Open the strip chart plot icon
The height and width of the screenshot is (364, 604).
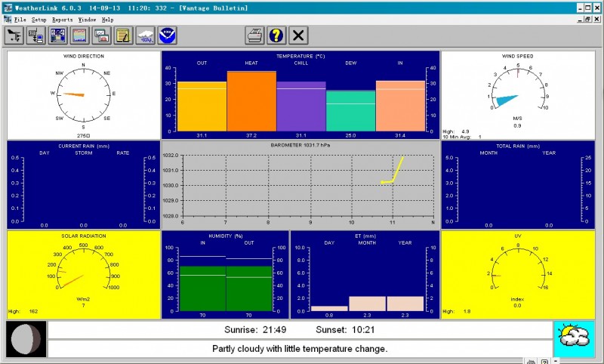point(80,35)
